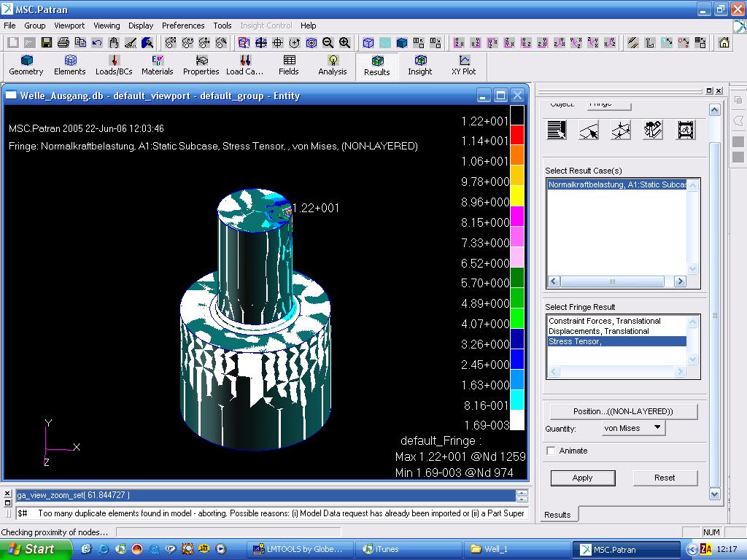Viewport: 747px width, 560px height.
Task: Select the Select Results list icon
Action: [557, 130]
